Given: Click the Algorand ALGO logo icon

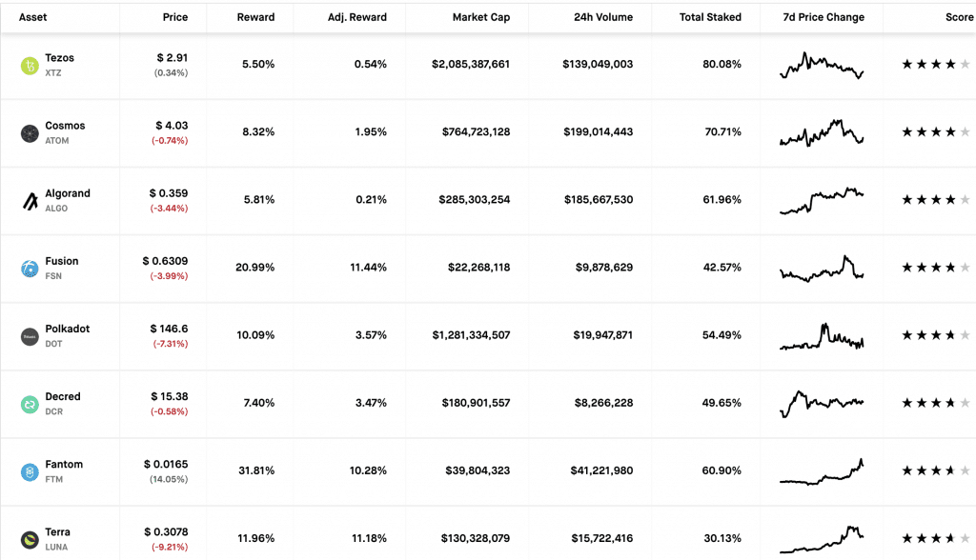Looking at the screenshot, I should click(30, 200).
